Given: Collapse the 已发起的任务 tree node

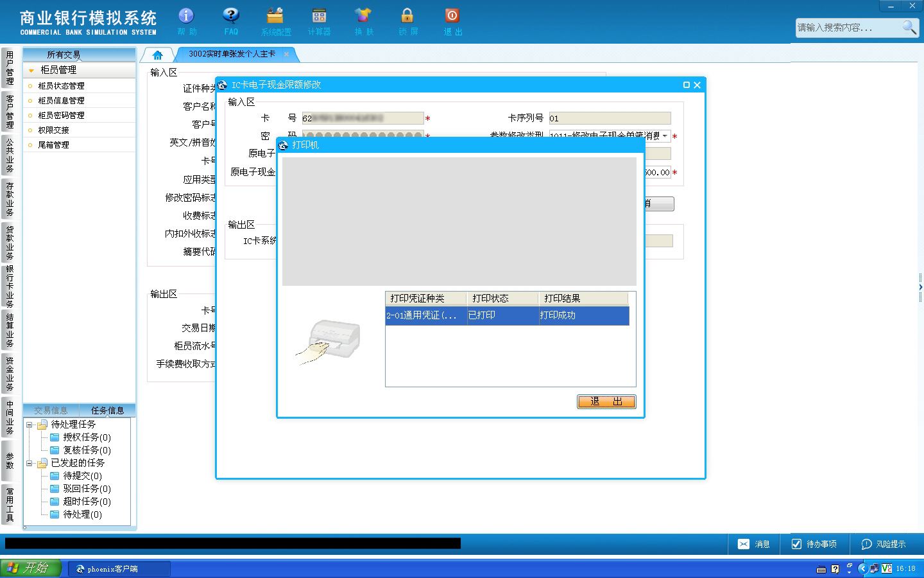Looking at the screenshot, I should (29, 463).
